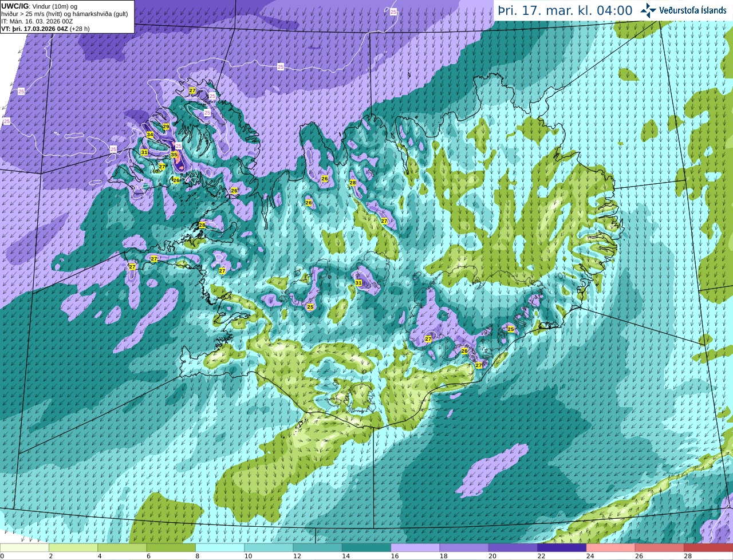The height and width of the screenshot is (560, 733).
Task: Click the Veðurstofa Íslands name text
Action: click(692, 10)
